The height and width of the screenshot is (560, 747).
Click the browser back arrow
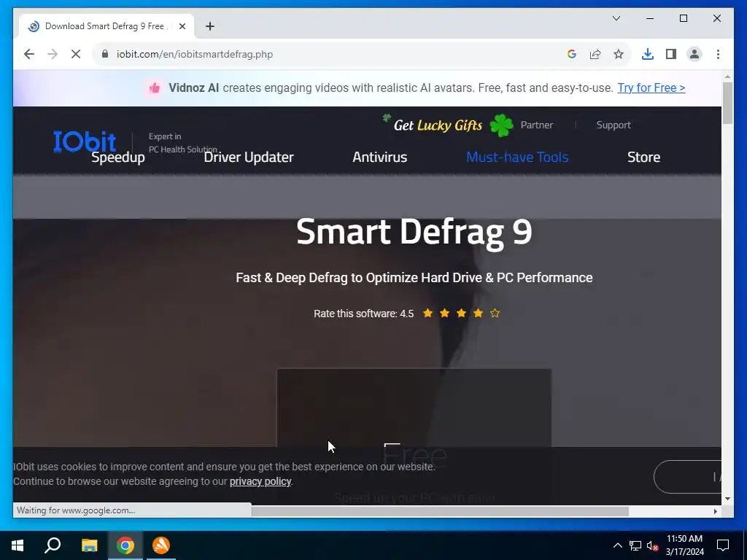(x=29, y=54)
